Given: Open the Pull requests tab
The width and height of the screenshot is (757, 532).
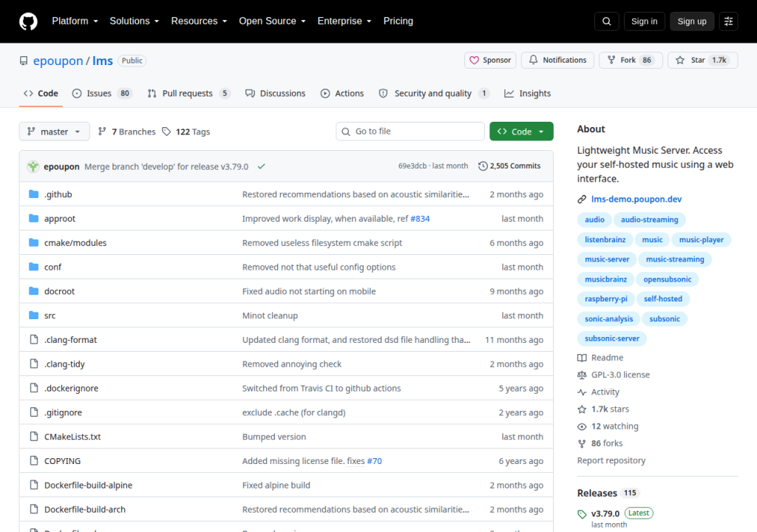Looking at the screenshot, I should [189, 94].
